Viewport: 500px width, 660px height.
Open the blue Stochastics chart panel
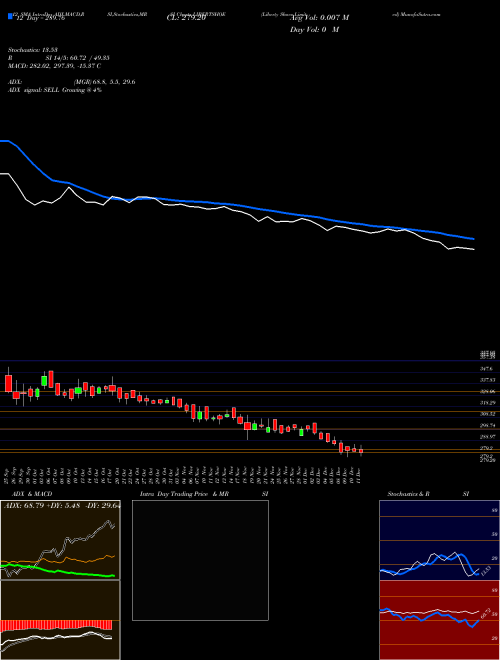pos(439,540)
